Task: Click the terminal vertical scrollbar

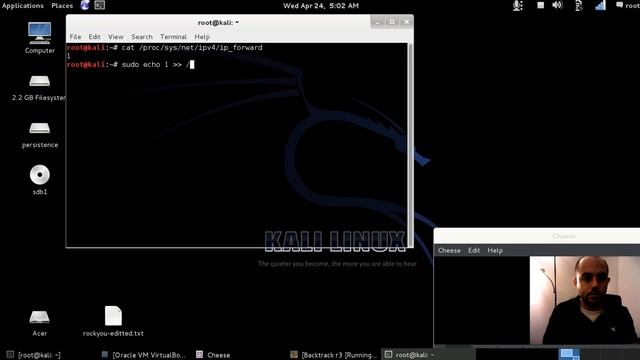Action: (410, 145)
